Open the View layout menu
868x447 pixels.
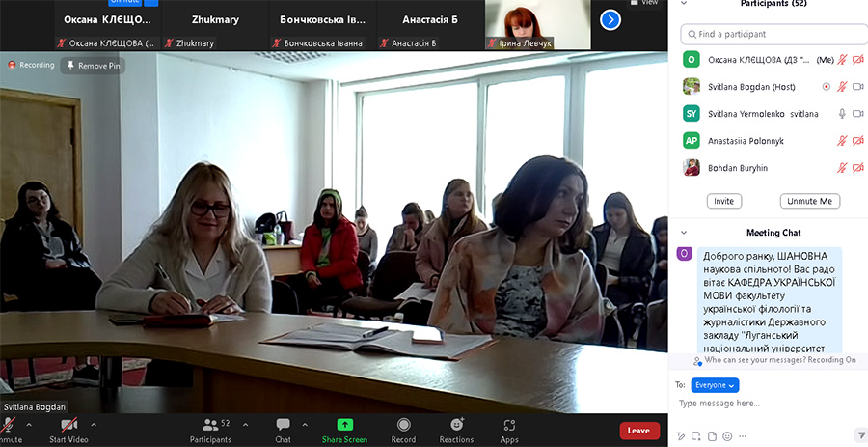(x=642, y=3)
